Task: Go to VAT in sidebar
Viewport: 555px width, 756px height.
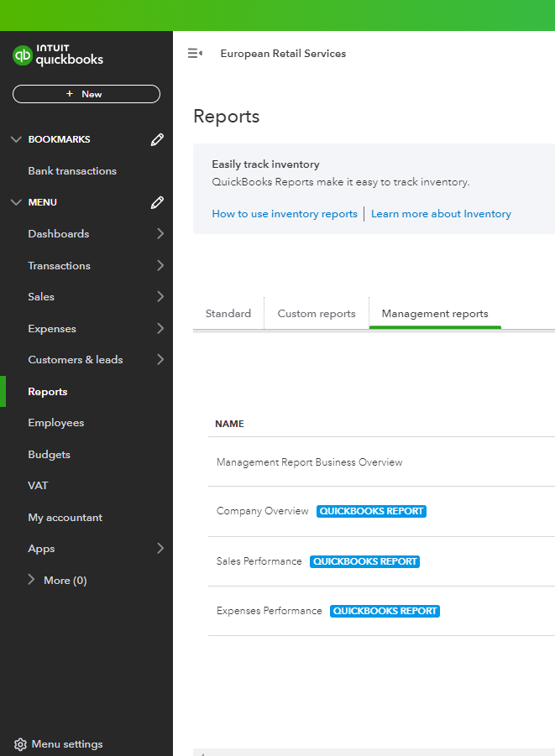Action: tap(39, 486)
